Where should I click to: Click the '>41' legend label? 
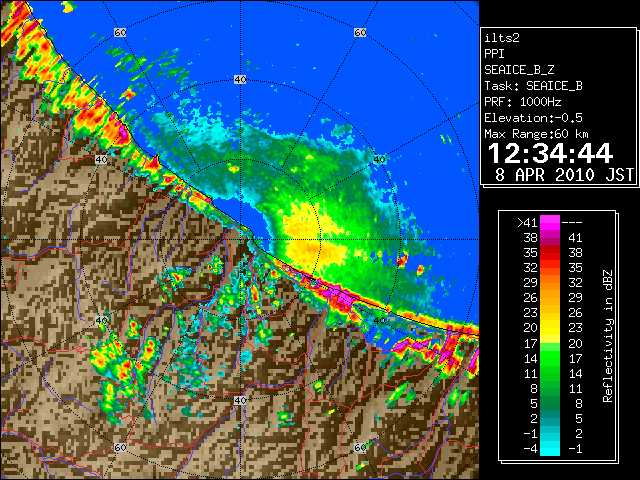click(527, 223)
